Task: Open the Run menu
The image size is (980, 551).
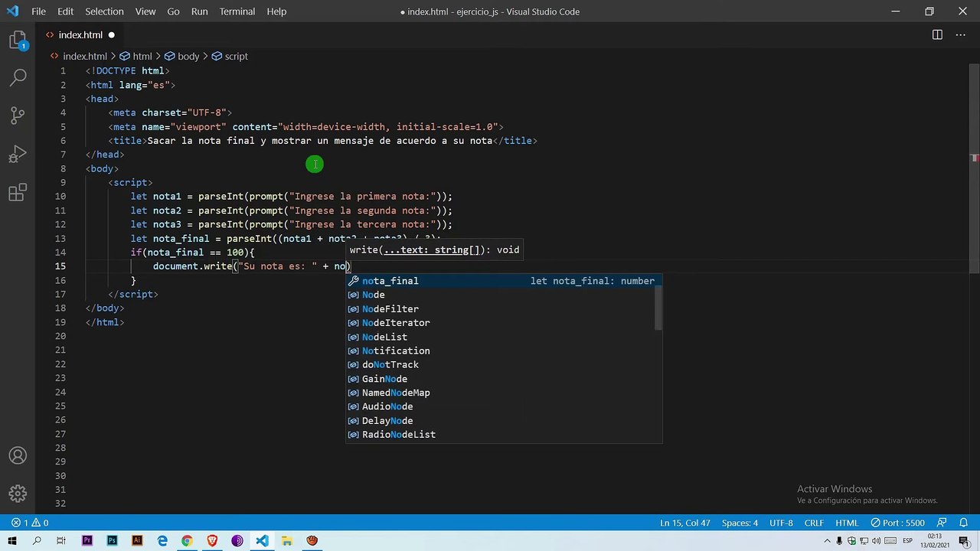Action: [x=199, y=11]
